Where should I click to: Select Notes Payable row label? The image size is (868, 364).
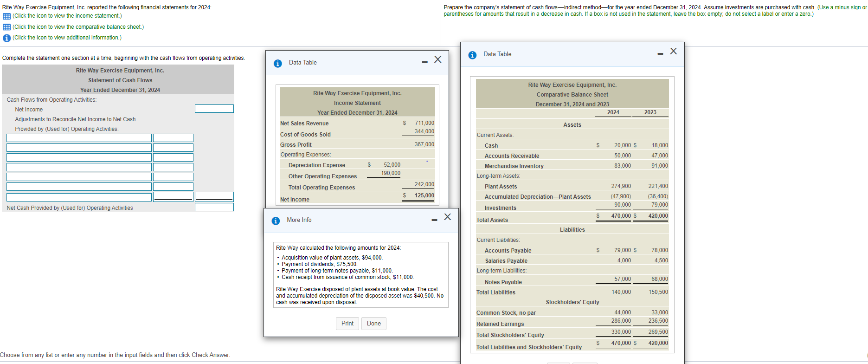tap(503, 282)
